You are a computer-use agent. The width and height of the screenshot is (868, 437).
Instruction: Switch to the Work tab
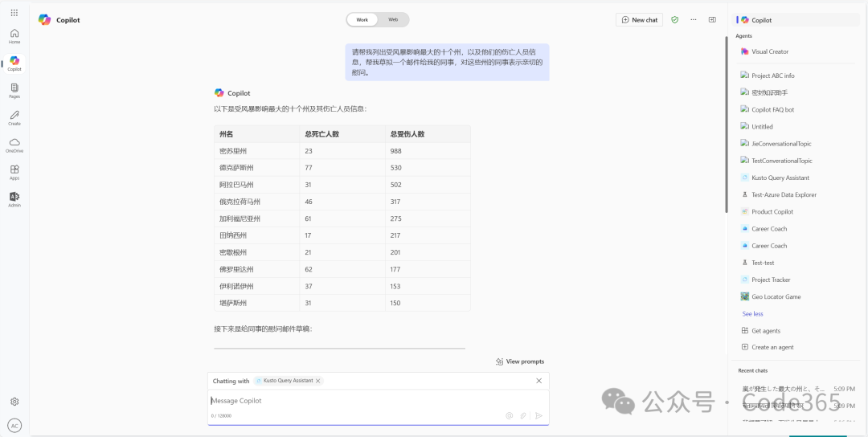coord(362,19)
